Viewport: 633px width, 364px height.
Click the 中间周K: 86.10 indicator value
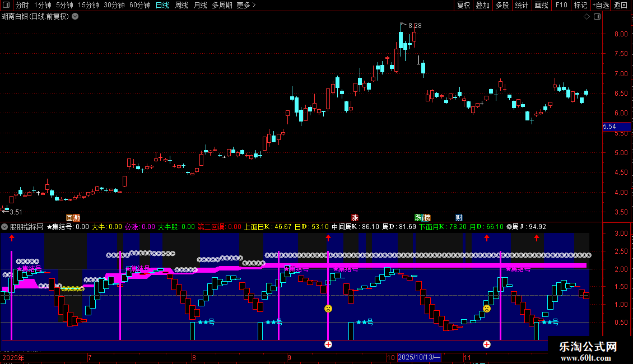356,227
